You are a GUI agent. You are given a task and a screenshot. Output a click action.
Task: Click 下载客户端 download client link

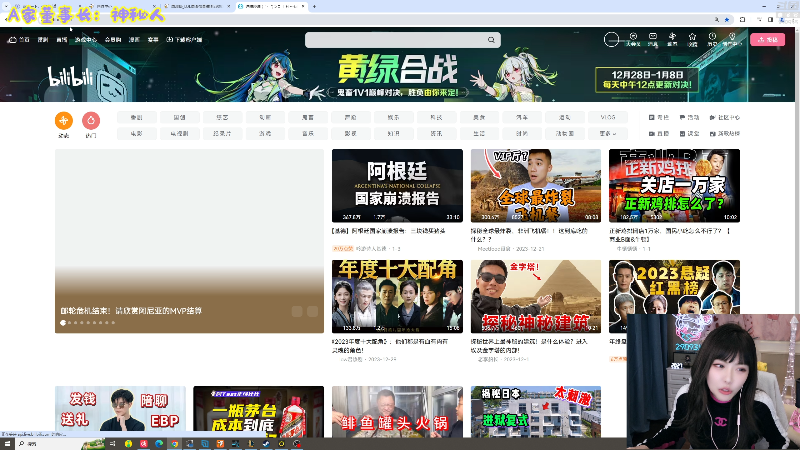(184, 39)
